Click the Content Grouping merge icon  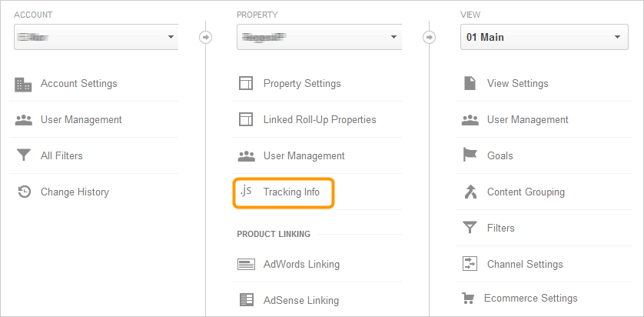(x=470, y=192)
